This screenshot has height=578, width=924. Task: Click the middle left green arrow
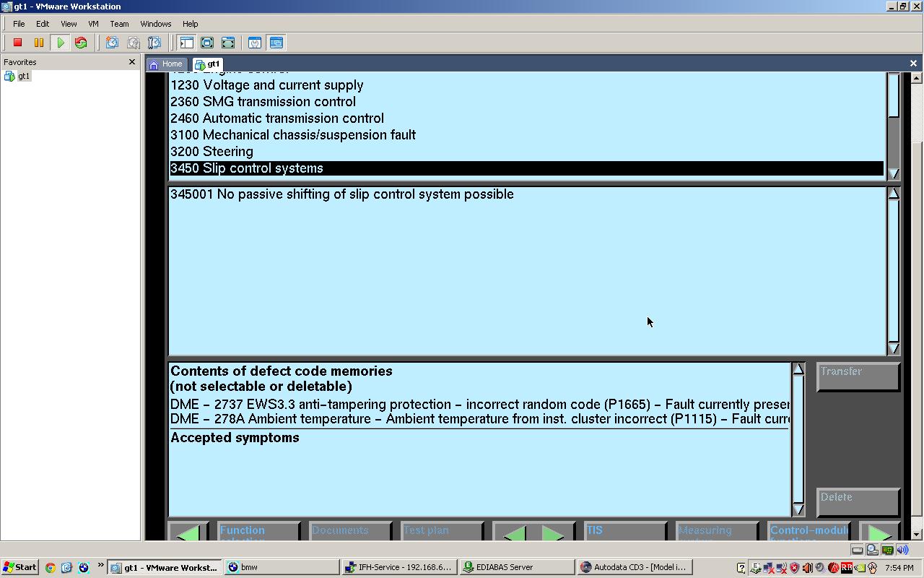(515, 533)
